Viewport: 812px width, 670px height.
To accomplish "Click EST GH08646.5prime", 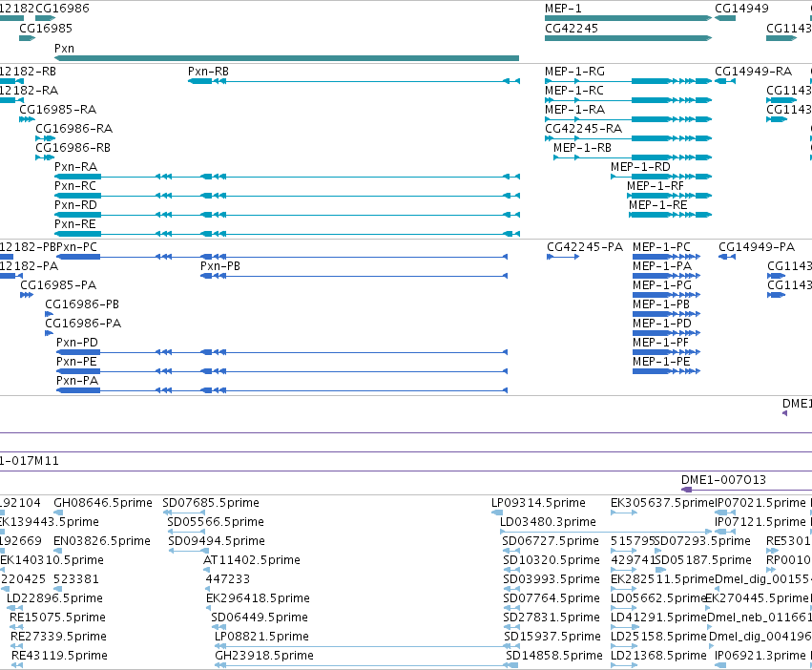I will [x=103, y=503].
